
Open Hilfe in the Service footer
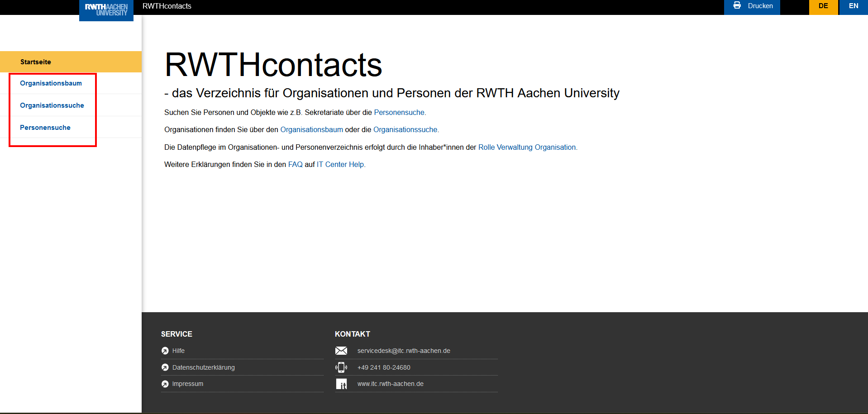pyautogui.click(x=178, y=351)
